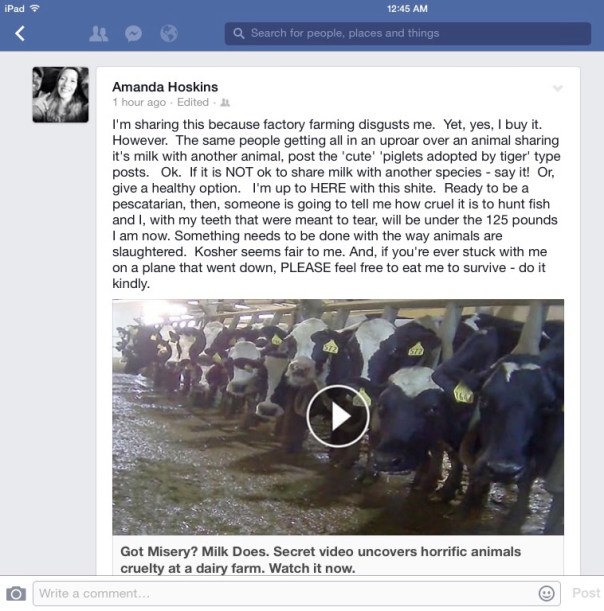Screen dimensions: 604x611
Task: Open the Messenger chat bubble icon
Action: [133, 34]
